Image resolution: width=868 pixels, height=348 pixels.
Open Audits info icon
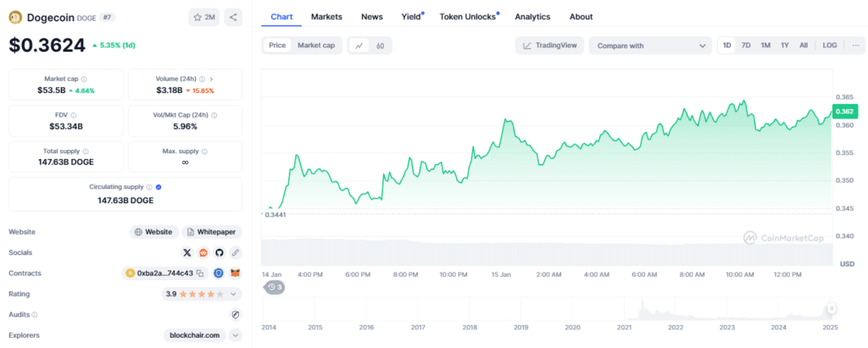34,315
